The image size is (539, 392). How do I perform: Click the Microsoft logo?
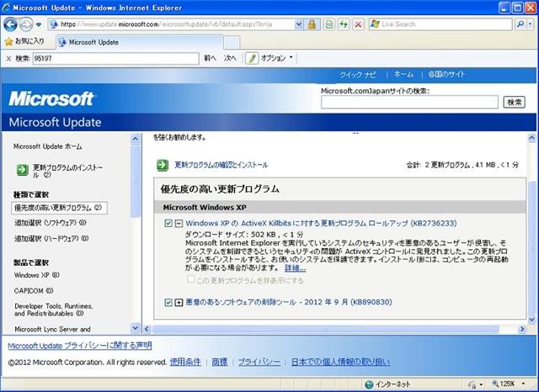51,99
